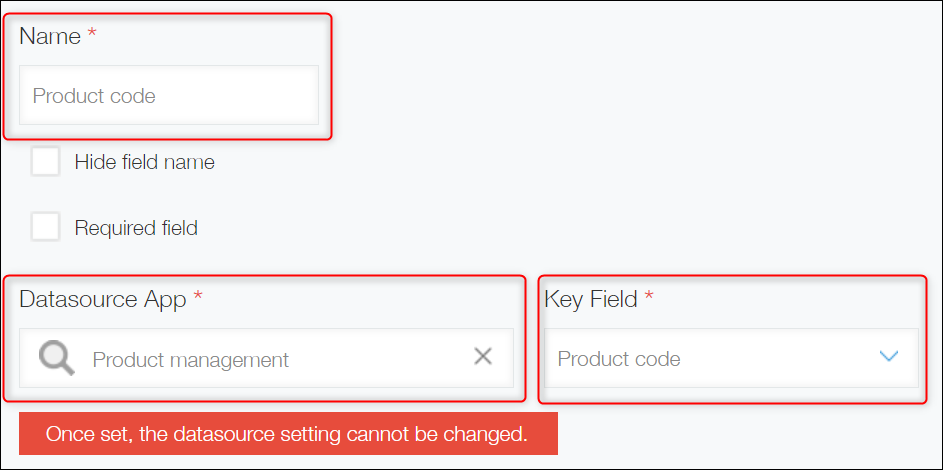This screenshot has width=943, height=470.
Task: Click the Name field label
Action: tap(50, 36)
